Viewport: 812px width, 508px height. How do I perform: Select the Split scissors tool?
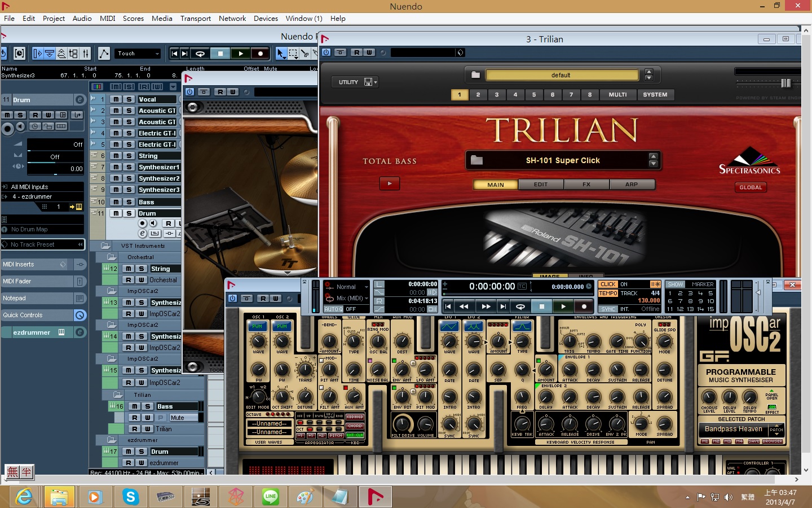click(x=305, y=54)
